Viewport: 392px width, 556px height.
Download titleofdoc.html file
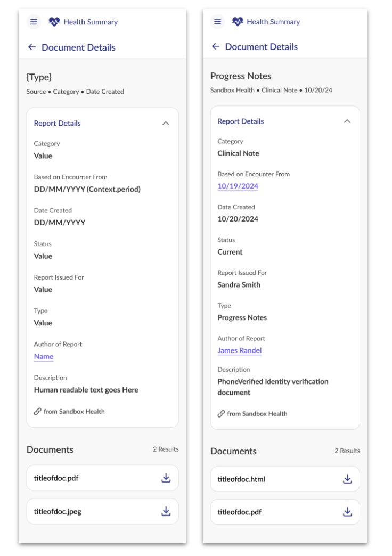point(348,479)
